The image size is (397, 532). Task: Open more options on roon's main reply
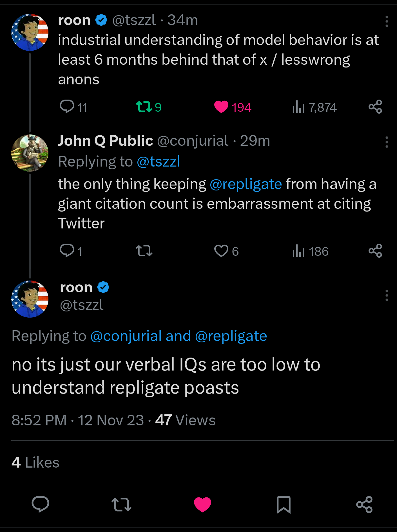point(387,295)
